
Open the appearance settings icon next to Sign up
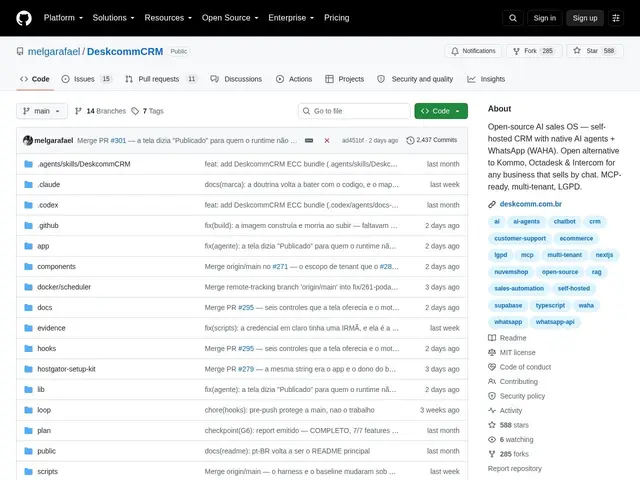click(616, 18)
